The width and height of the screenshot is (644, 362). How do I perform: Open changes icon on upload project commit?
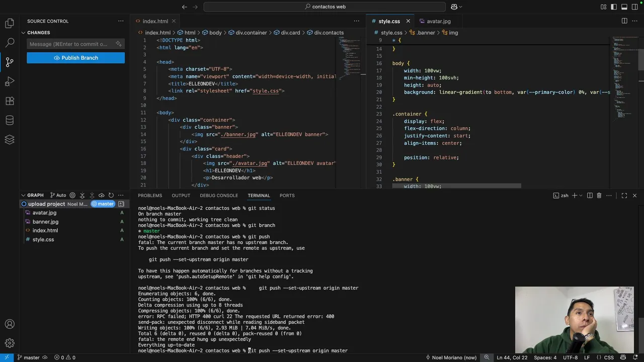click(121, 204)
